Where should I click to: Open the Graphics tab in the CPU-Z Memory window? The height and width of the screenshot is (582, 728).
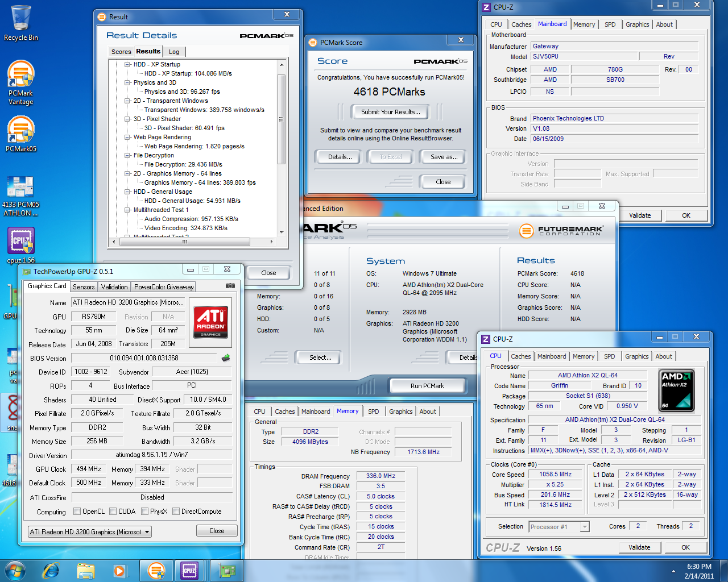click(400, 411)
